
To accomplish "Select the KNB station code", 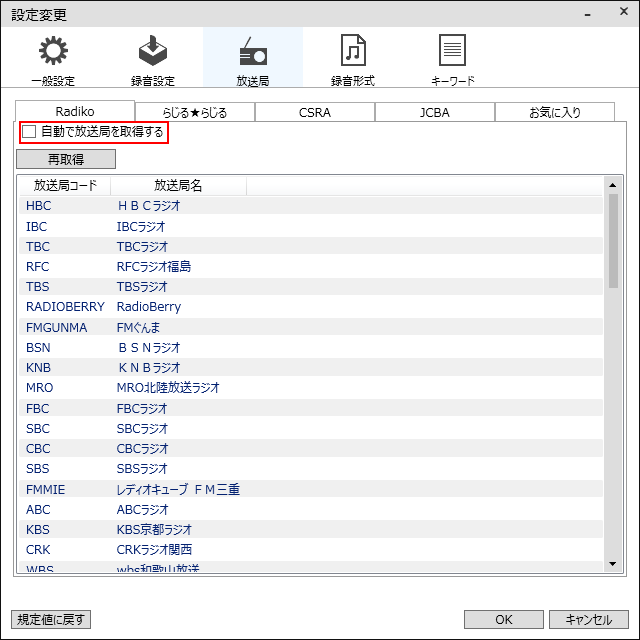I will [x=38, y=368].
